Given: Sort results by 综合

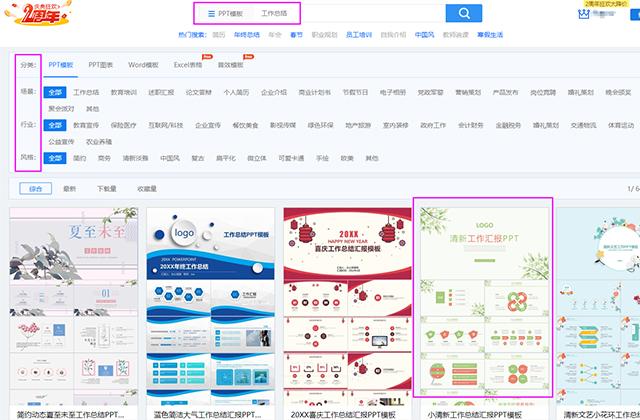Looking at the screenshot, I should coord(36,189).
